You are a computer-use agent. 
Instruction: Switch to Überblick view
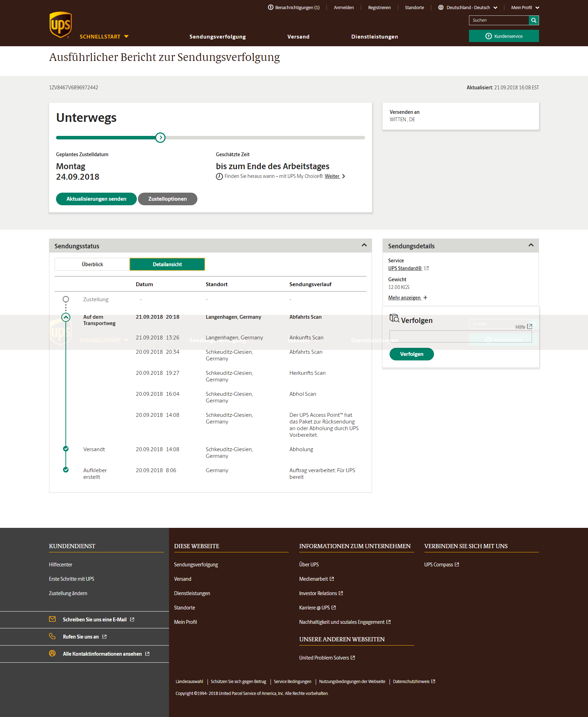pyautogui.click(x=92, y=264)
